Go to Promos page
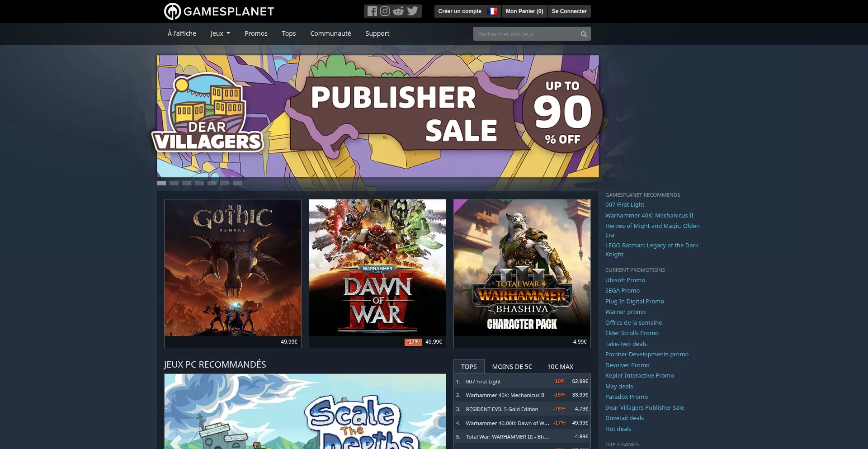The width and height of the screenshot is (868, 449). [256, 33]
